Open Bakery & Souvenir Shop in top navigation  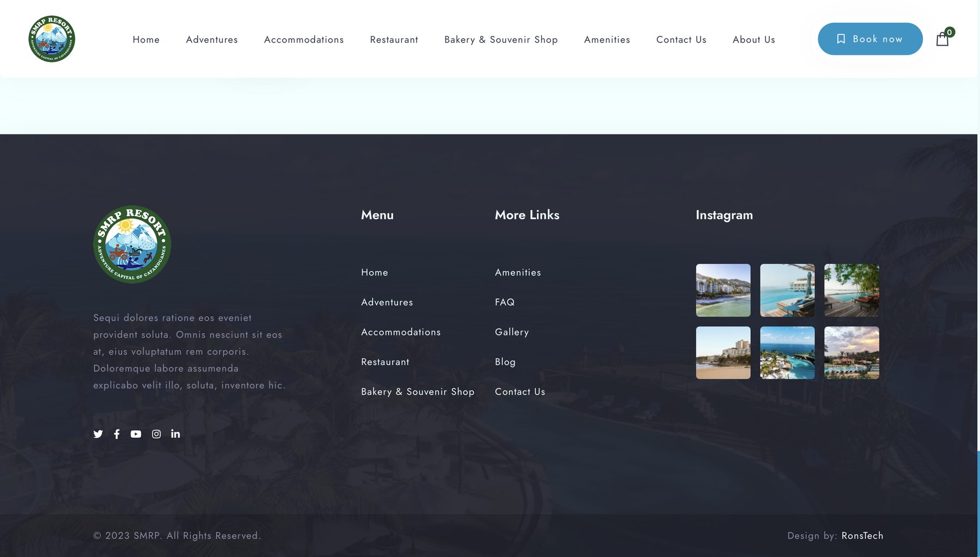tap(501, 40)
